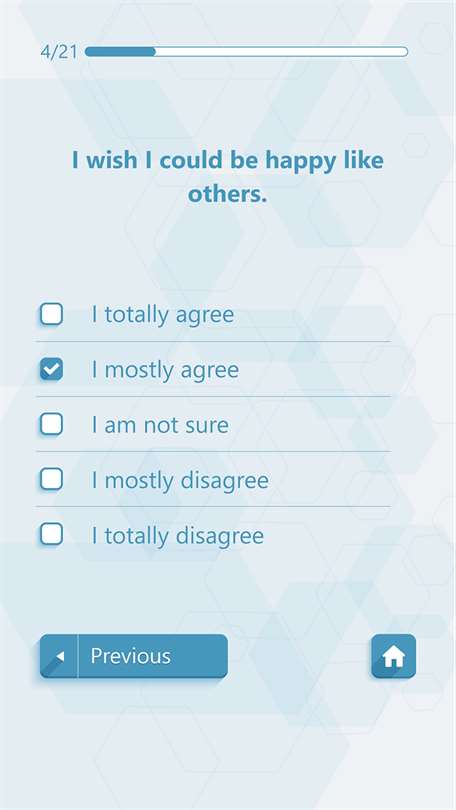
Task: Choose the 'I mostly disagree' answer text
Action: tap(180, 480)
